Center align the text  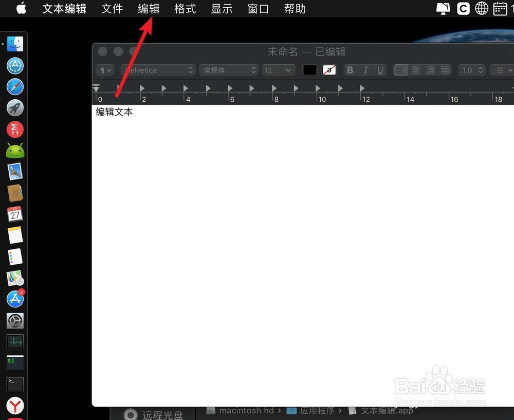click(x=415, y=70)
